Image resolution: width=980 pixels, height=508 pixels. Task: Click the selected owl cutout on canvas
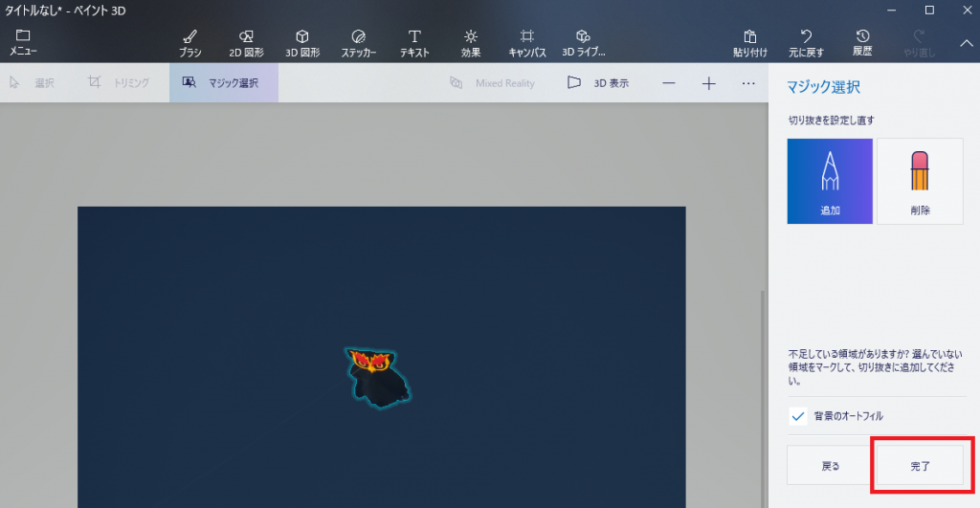(x=377, y=377)
